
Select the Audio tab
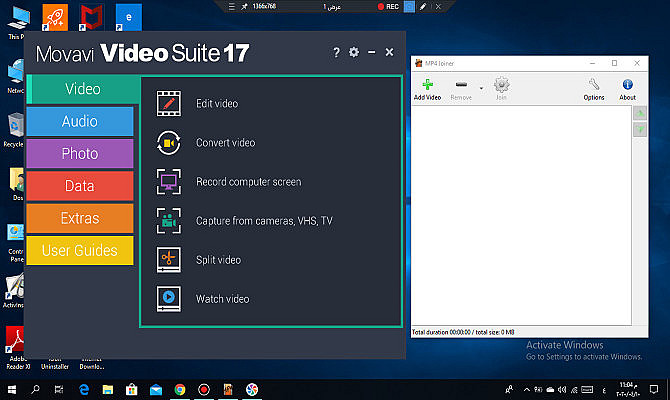click(80, 121)
